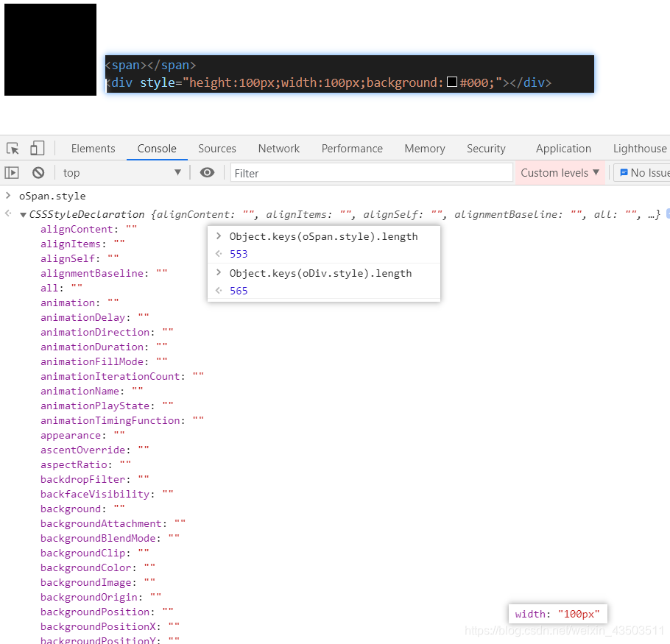Select the alignmentBaseline property row
The image size is (670, 644).
(104, 273)
